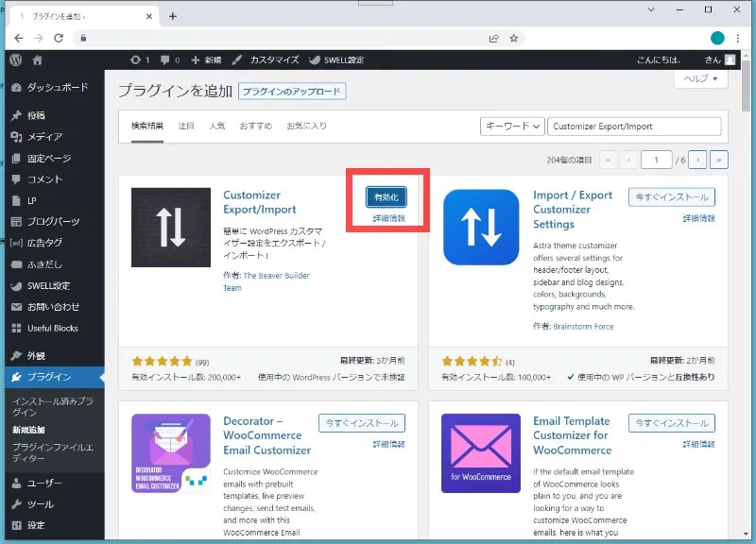Switch to おすすめ tab

[x=256, y=127]
